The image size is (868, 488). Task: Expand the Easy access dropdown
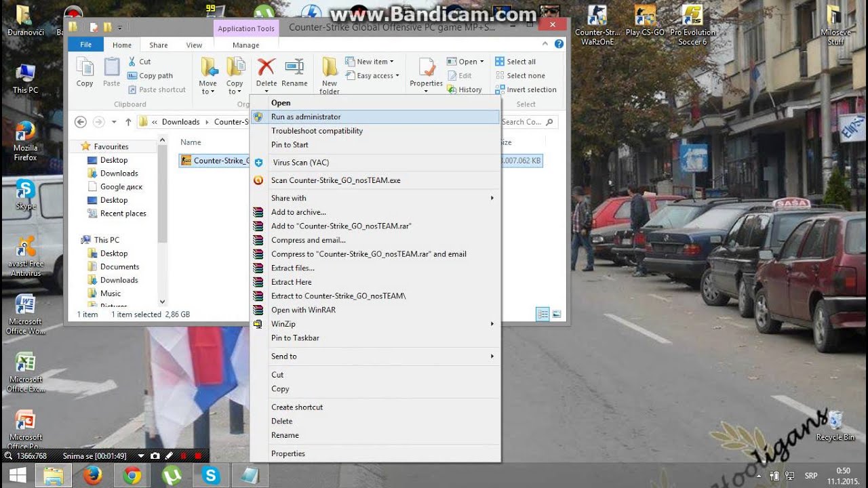pos(372,76)
